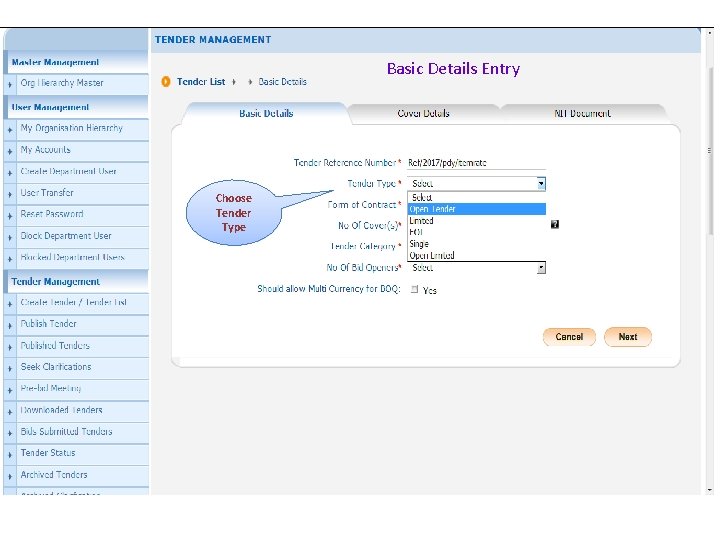Click arrow icon beside Block Department User
720x540 pixels.
click(10, 238)
